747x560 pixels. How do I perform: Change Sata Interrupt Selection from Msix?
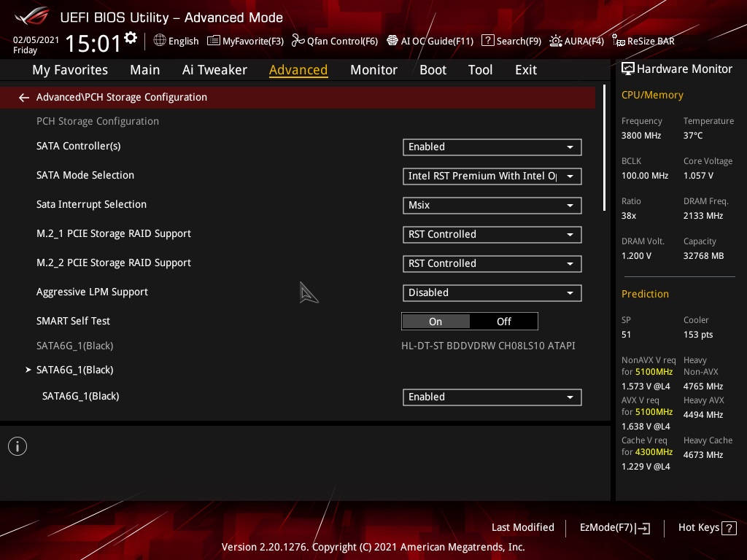492,205
